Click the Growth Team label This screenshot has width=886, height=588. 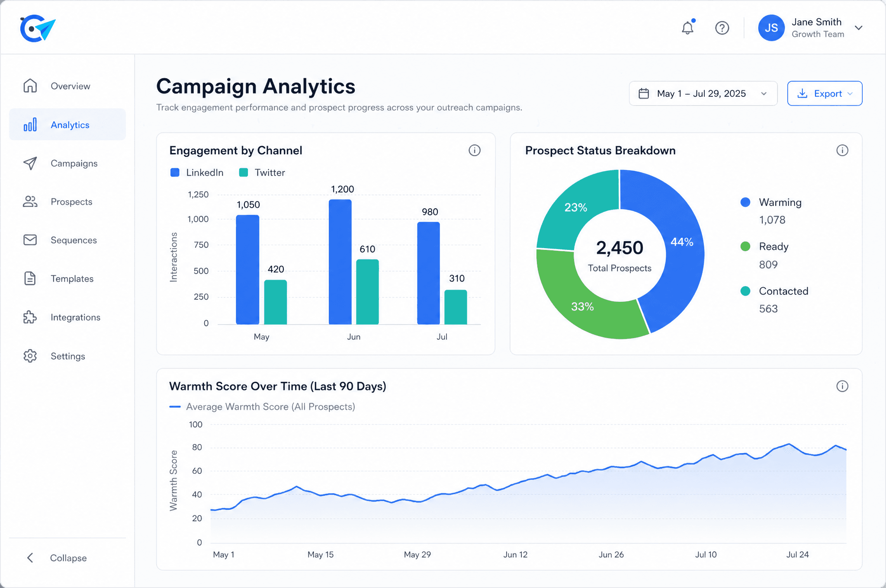(818, 34)
